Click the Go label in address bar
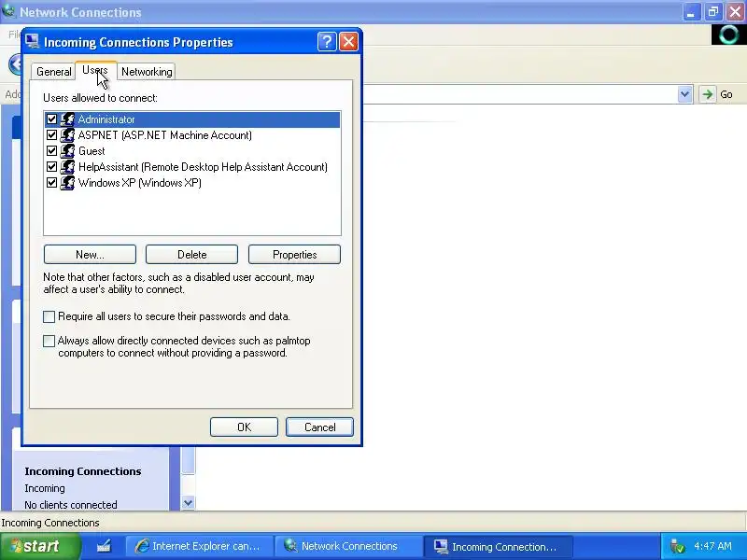Screen dimensions: 747x560 coord(726,94)
